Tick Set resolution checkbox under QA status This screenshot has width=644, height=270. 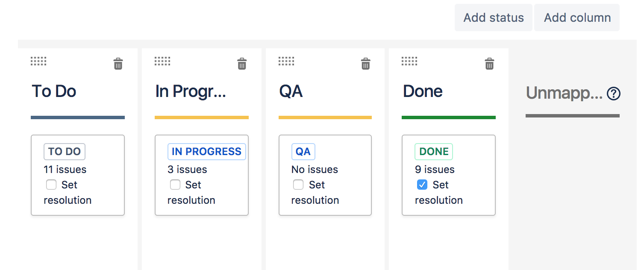tap(298, 185)
